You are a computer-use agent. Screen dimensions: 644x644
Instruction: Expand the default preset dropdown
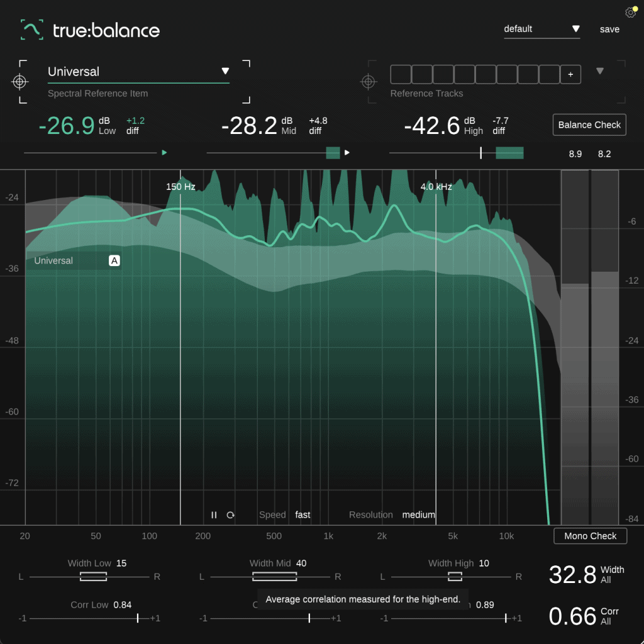[575, 29]
